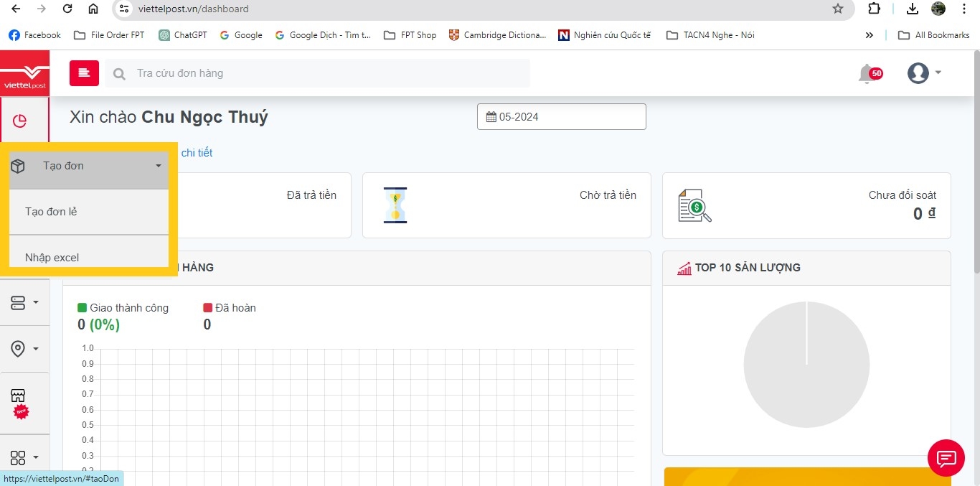Screen dimensions: 980x486
Task: Expand the server stack menu caret
Action: point(36,302)
